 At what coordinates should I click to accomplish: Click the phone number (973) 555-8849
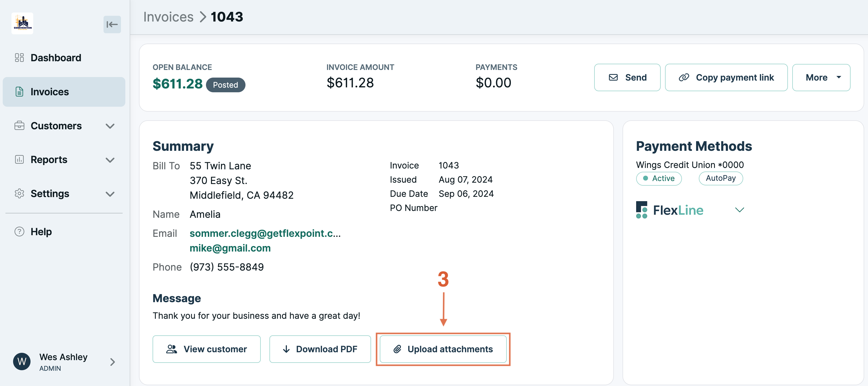click(227, 267)
